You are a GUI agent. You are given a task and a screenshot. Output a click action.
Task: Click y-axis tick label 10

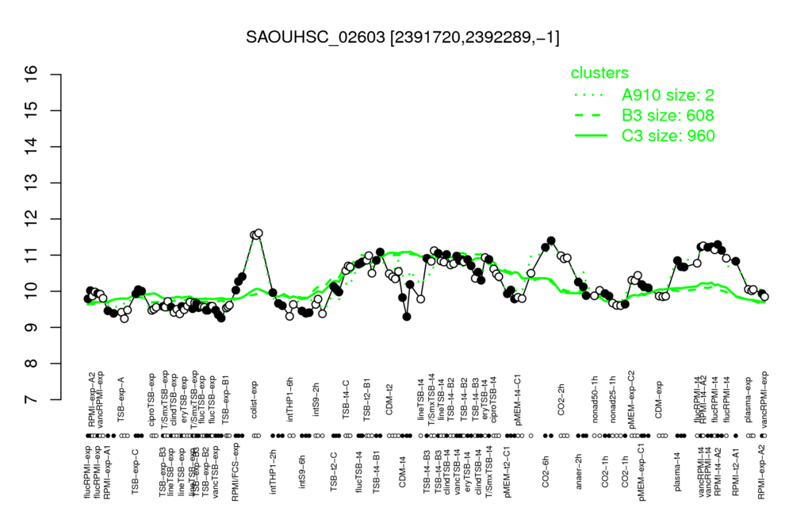point(31,291)
